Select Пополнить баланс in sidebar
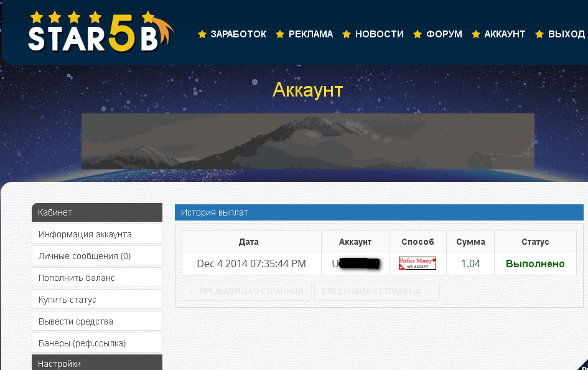The image size is (588, 370). click(x=77, y=278)
